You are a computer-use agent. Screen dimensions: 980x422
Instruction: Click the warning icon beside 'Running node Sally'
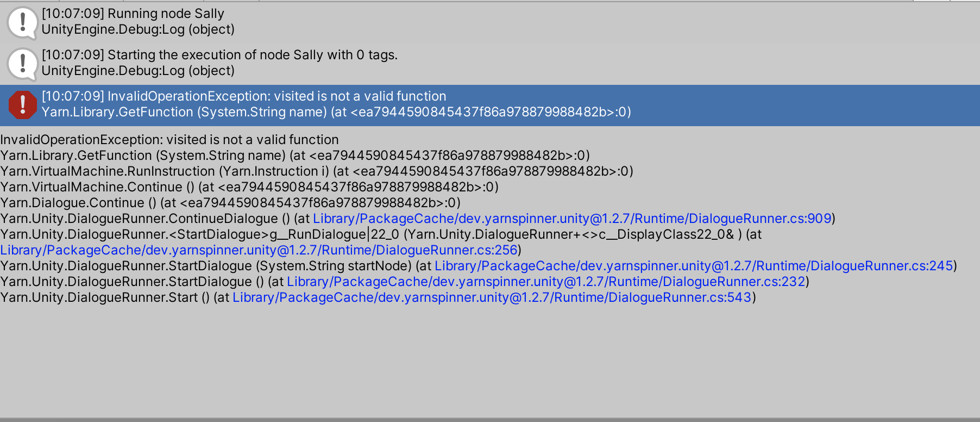tap(22, 21)
